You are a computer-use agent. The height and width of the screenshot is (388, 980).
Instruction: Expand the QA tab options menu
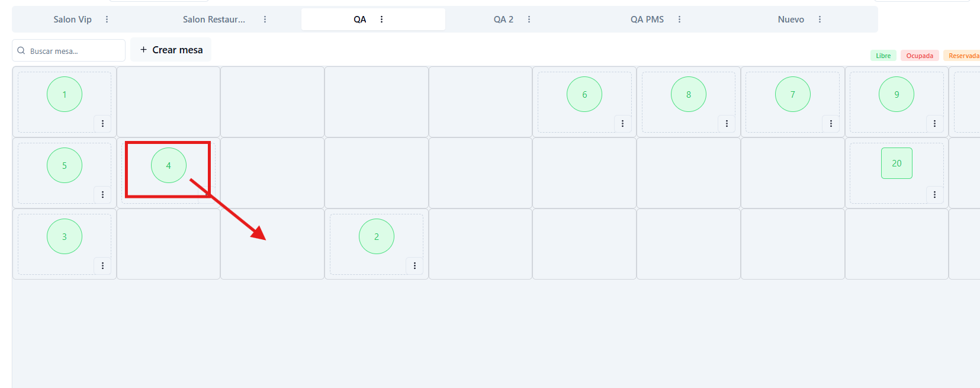[381, 20]
